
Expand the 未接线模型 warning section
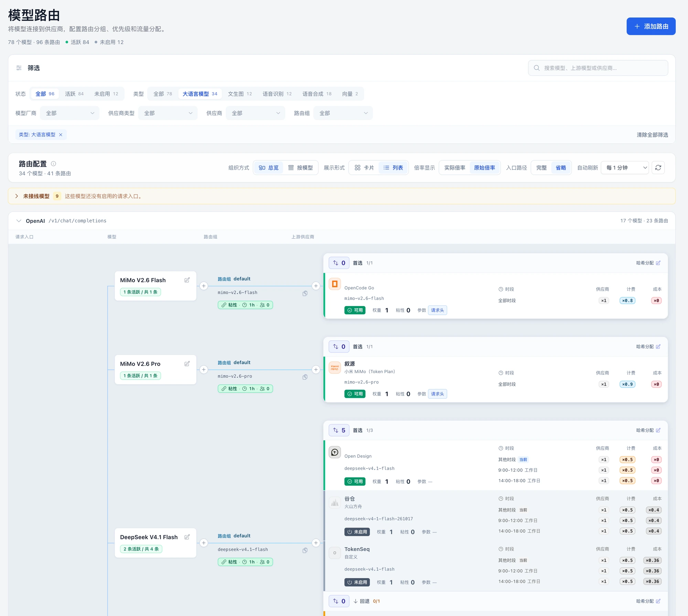17,196
